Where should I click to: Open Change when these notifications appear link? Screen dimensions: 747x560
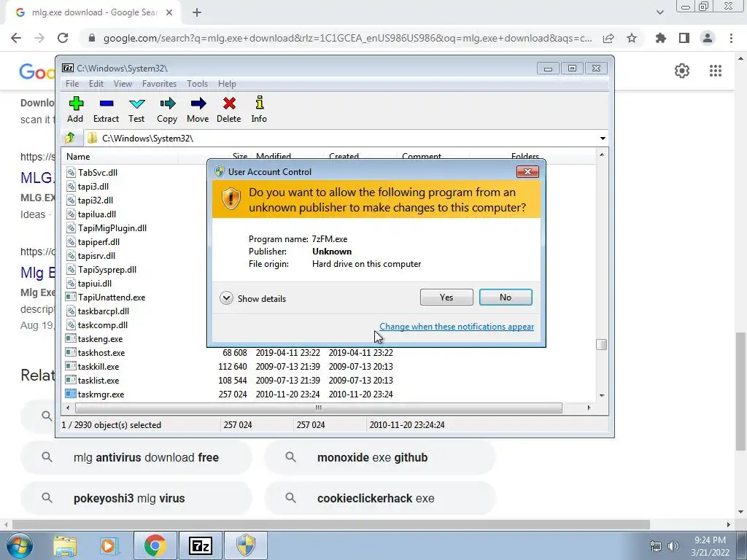click(457, 327)
